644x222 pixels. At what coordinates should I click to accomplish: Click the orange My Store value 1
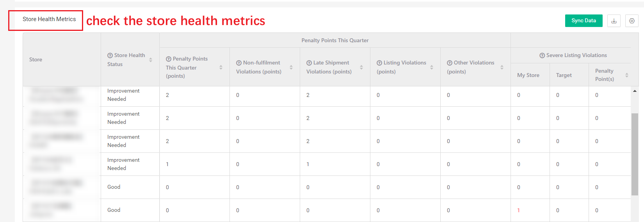[x=518, y=210]
